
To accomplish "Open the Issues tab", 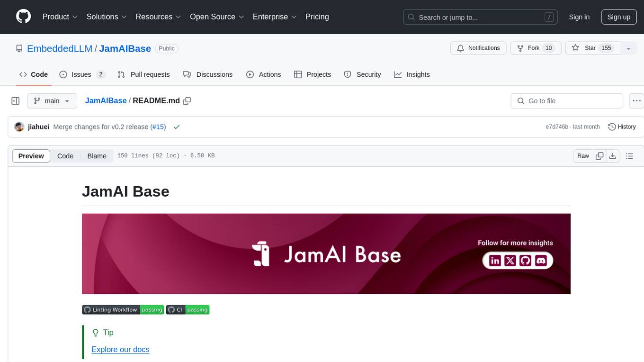I will 82,74.
